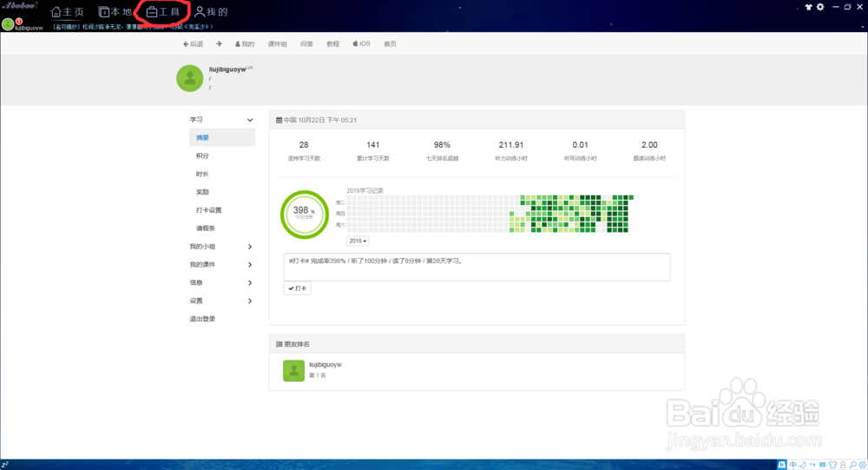Click the 朋友排名 list icon
This screenshot has width=868, height=470.
pos(279,344)
